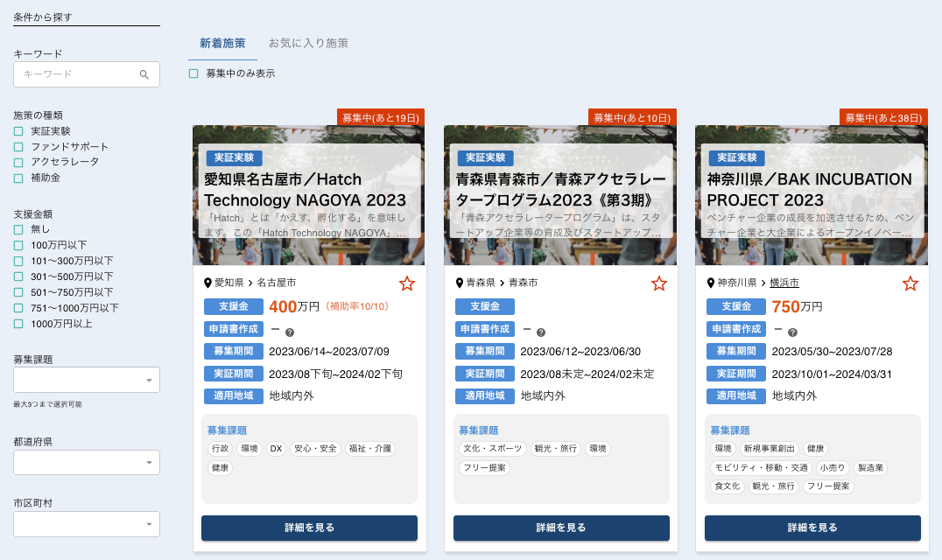Favorite the BAK INCUBATION PROJECT card star

910,283
